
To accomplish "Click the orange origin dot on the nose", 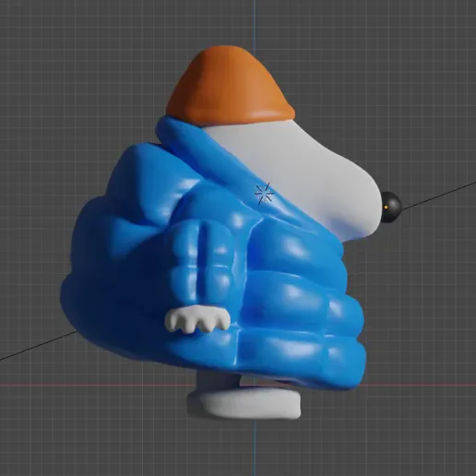I will click(386, 208).
